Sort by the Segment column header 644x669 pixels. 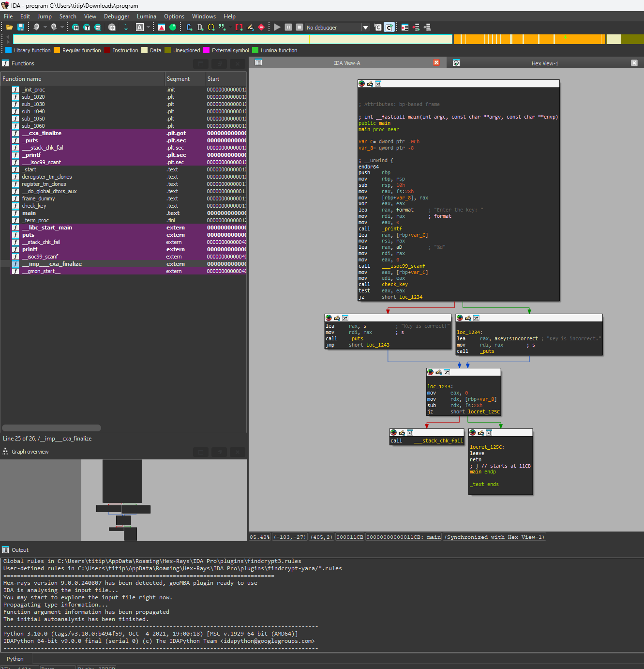pyautogui.click(x=185, y=79)
